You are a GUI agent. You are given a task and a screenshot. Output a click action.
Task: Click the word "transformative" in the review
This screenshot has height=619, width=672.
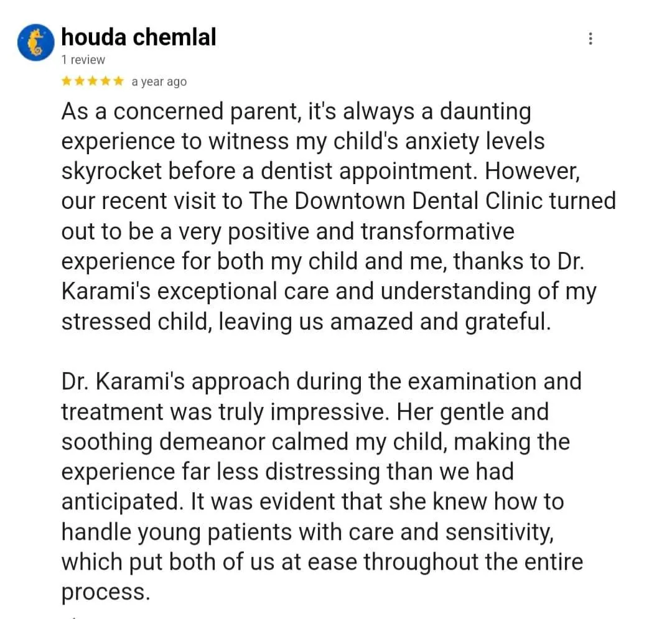tap(437, 231)
